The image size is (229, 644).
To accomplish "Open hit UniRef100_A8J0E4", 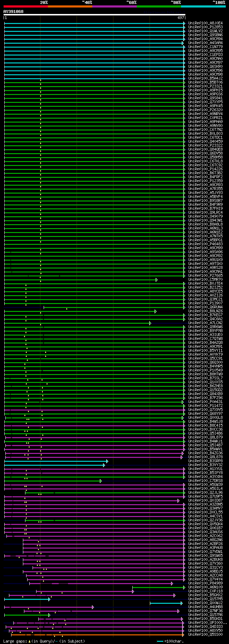I will click(x=205, y=23).
